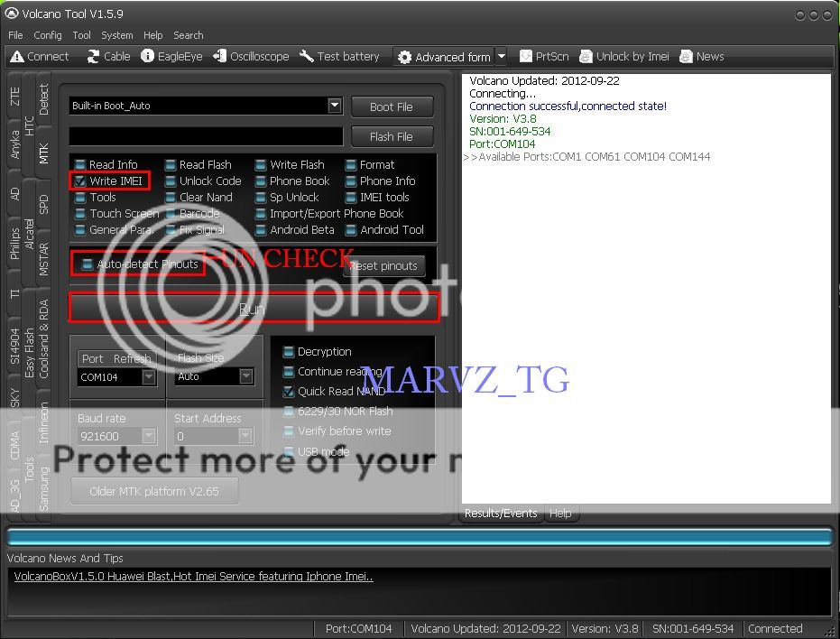Click the Advanced form gear icon
The height and width of the screenshot is (639, 840).
point(404,57)
